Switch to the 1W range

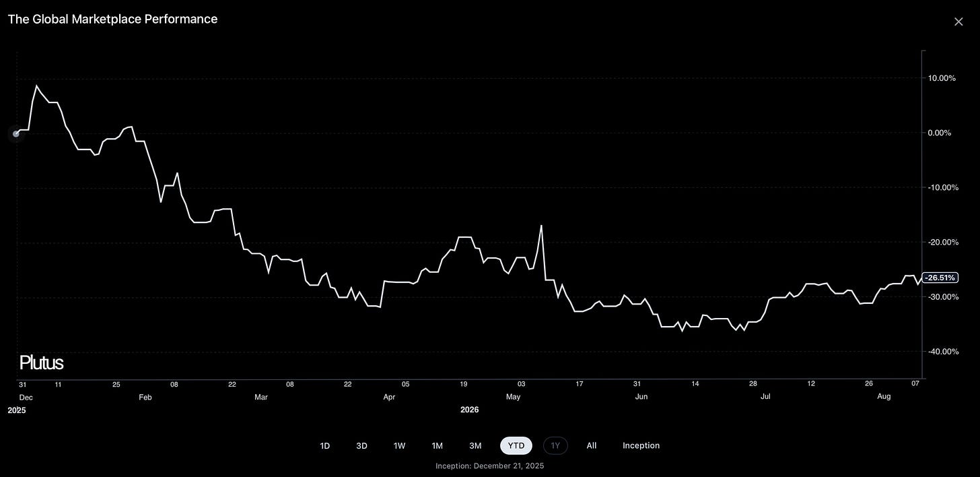point(399,446)
